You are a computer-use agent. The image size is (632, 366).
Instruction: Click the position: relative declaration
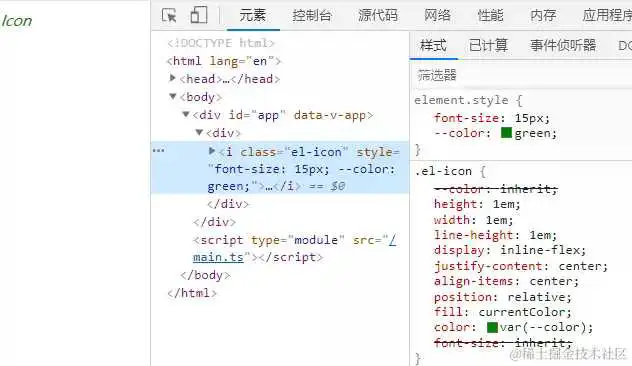tap(503, 297)
